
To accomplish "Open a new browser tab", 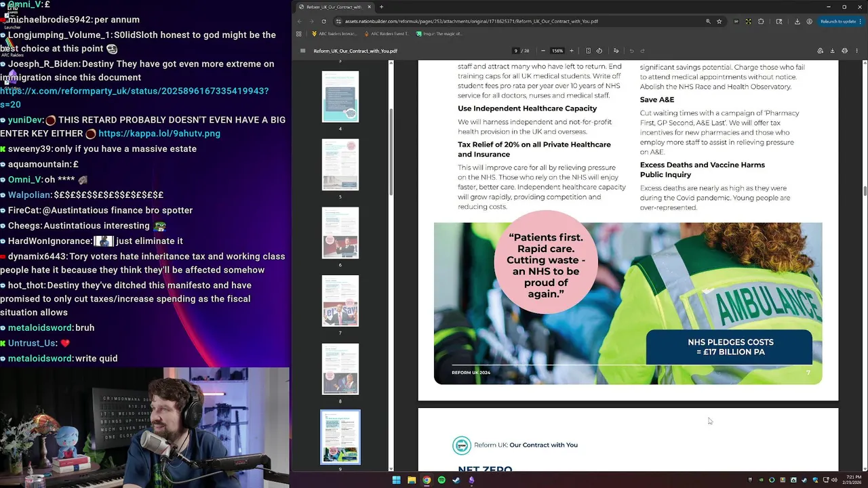I will tap(381, 7).
